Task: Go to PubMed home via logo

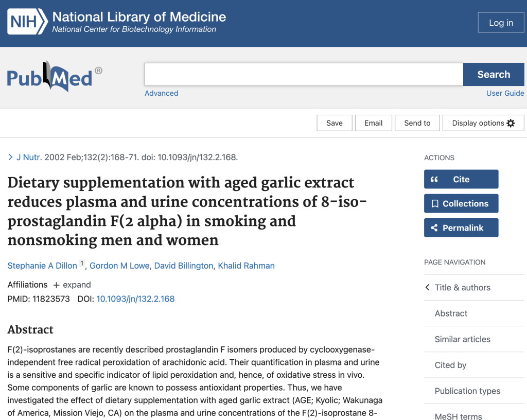Action: coord(55,77)
